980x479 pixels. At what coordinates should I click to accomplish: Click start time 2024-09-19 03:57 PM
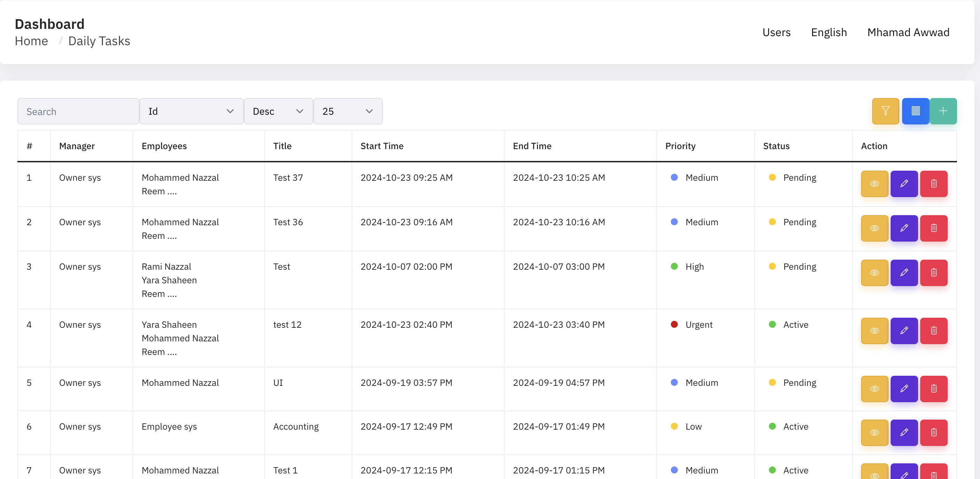click(406, 382)
